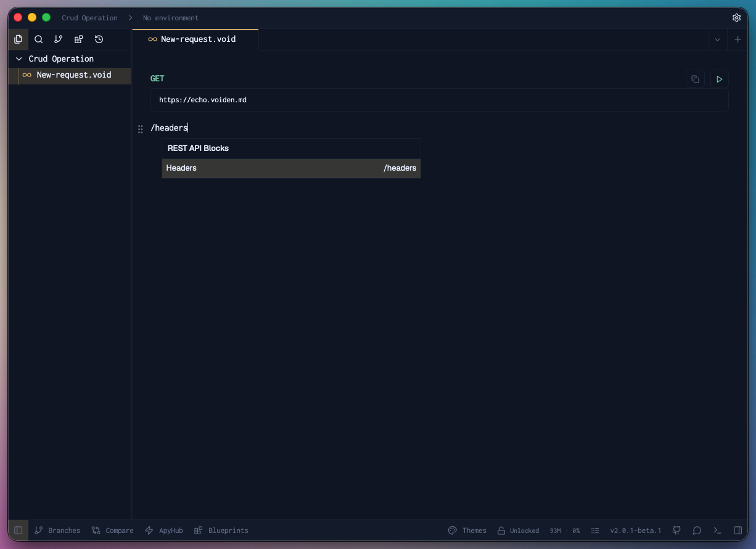Toggle the right sidebar panel icon

click(738, 531)
